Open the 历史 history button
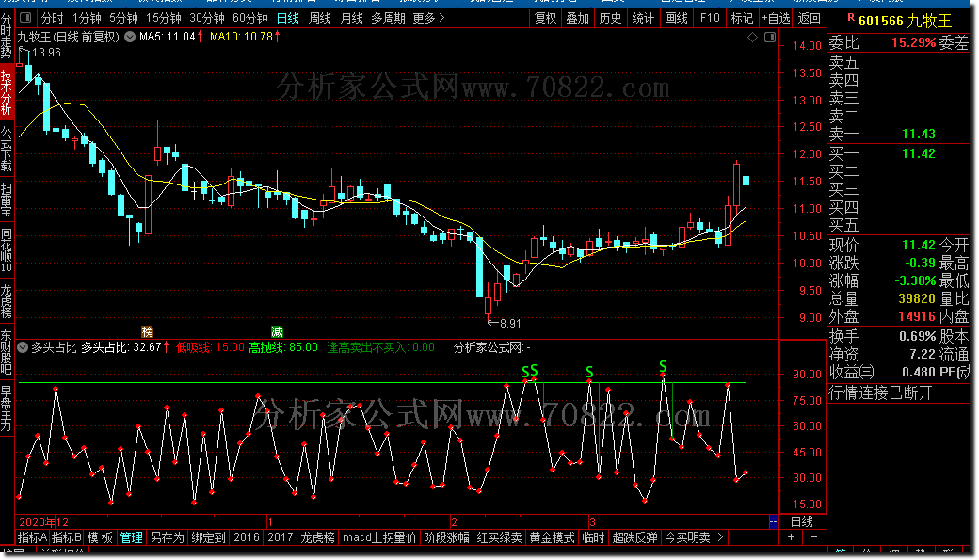 pos(610,18)
